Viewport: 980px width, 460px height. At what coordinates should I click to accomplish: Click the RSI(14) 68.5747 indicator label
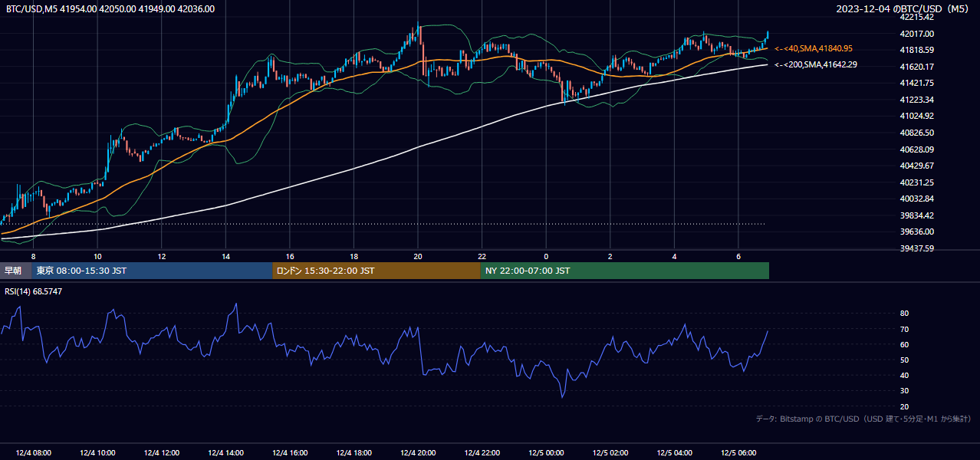click(34, 292)
